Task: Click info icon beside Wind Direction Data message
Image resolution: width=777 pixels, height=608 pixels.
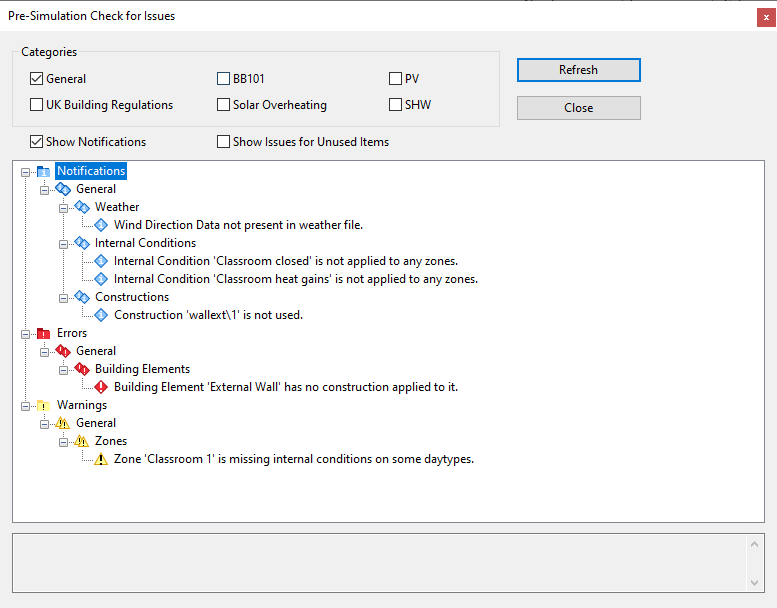Action: point(101,225)
